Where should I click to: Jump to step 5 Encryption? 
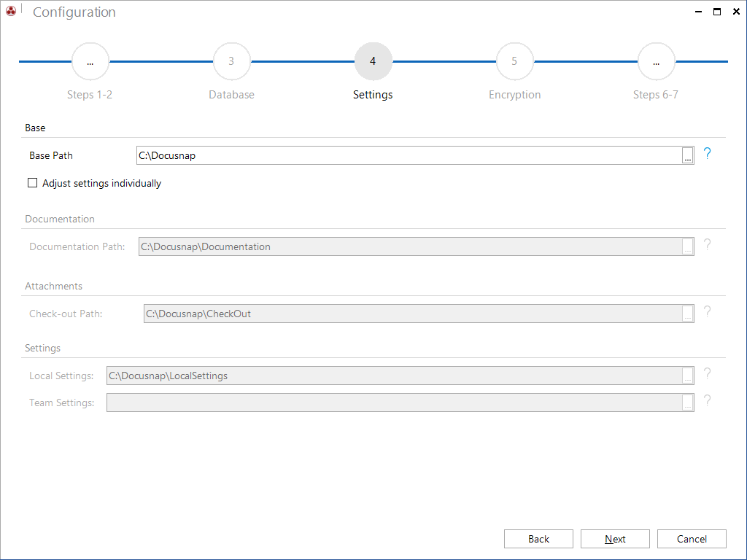coord(514,61)
